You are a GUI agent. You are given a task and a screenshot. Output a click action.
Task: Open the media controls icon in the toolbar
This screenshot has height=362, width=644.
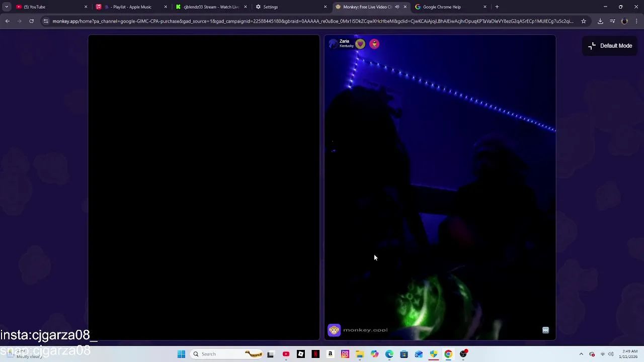(612, 21)
